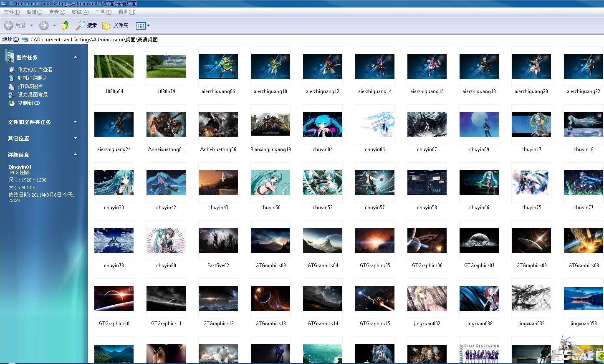Click 复制到 CD link

coord(29,103)
